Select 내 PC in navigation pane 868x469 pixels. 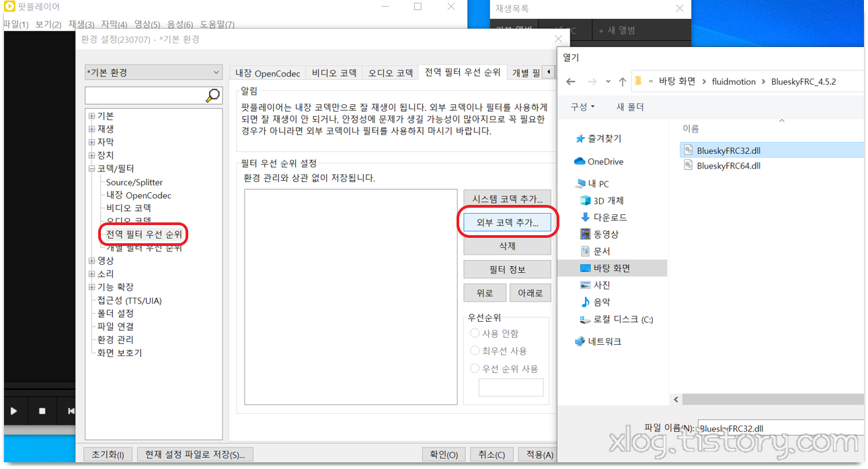(592, 183)
